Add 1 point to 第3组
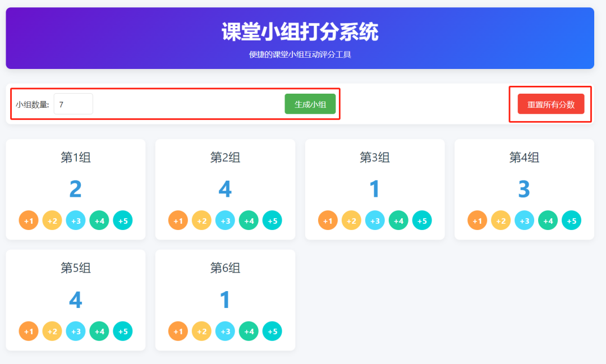Viewport: 606px width, 364px height. (328, 220)
